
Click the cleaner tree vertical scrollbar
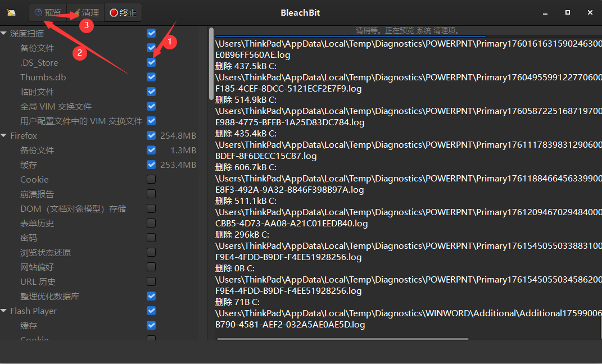(211, 63)
